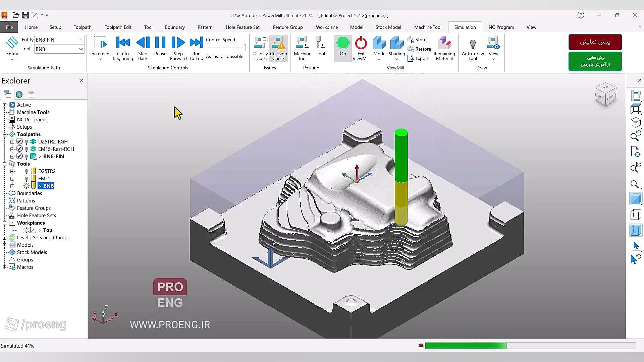The width and height of the screenshot is (644, 362).
Task: Expand Levels, Sets and Clamps
Action: click(x=5, y=238)
